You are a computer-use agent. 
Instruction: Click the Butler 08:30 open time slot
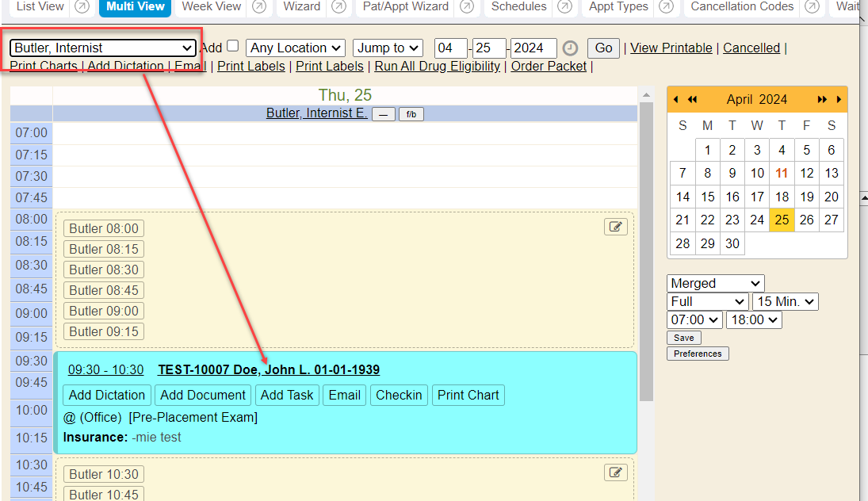click(104, 270)
